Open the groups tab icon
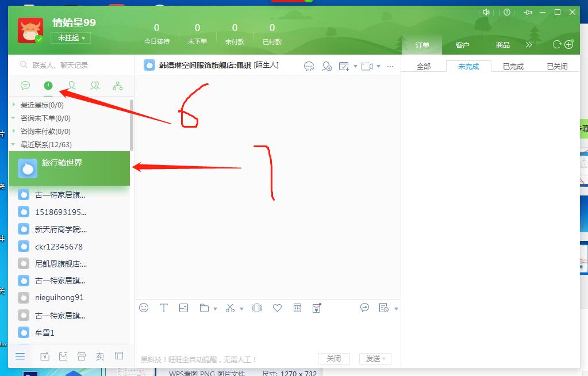588x376 pixels. tap(95, 86)
